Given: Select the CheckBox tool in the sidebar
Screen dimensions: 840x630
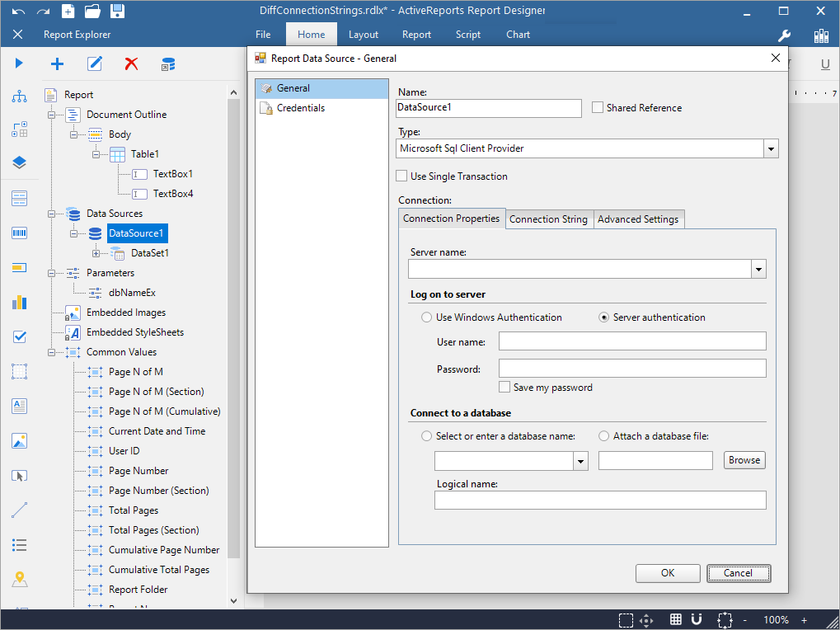Looking at the screenshot, I should [19, 337].
